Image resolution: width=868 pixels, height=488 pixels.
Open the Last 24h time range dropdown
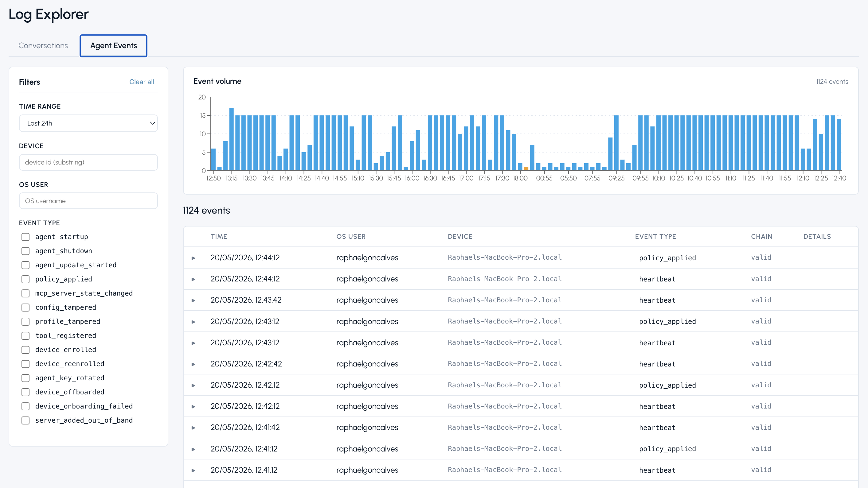[x=88, y=123]
